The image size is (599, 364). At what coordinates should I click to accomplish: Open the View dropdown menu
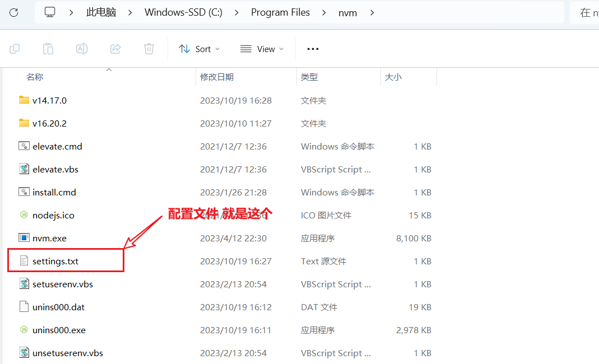pos(262,49)
